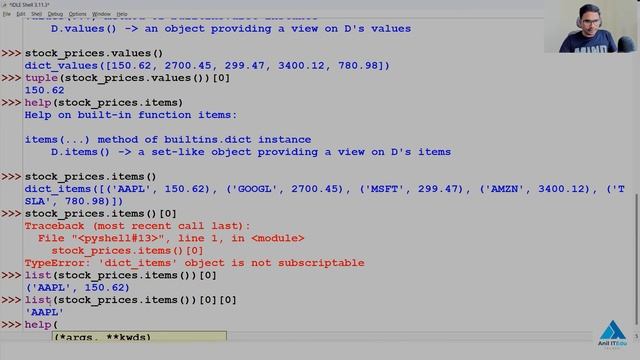The image size is (640, 360).
Task: Click the (*args, **kwds) calltip popup
Action: point(139,336)
